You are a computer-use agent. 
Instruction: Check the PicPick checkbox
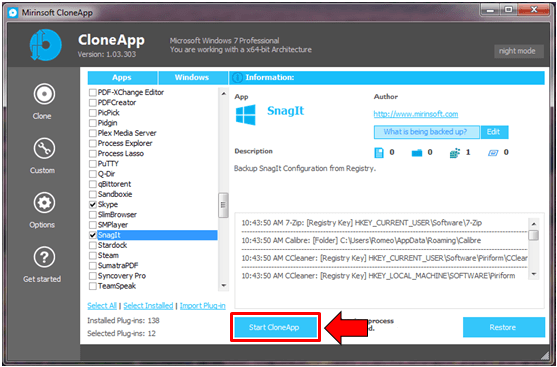click(92, 113)
